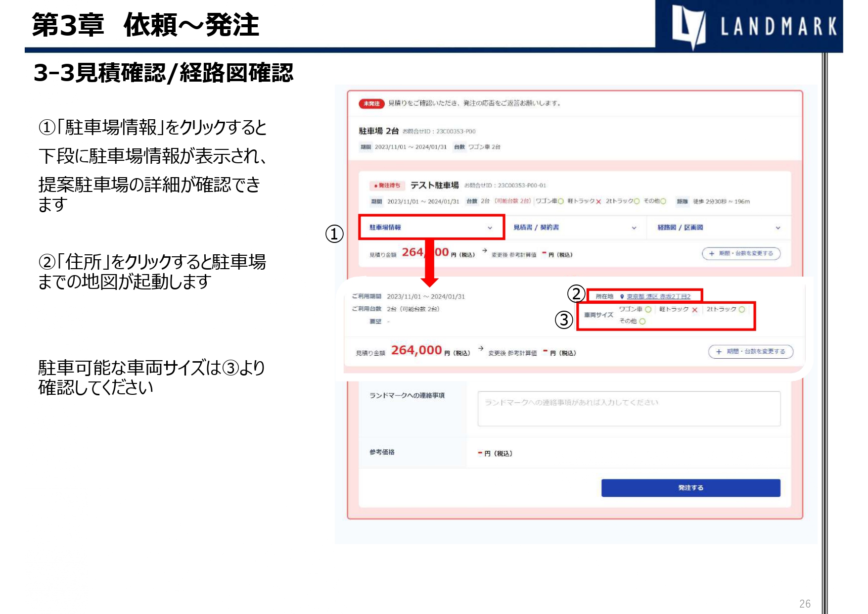This screenshot has height=614, width=868.
Task: Click the 発注待ち status badge
Action: click(387, 186)
